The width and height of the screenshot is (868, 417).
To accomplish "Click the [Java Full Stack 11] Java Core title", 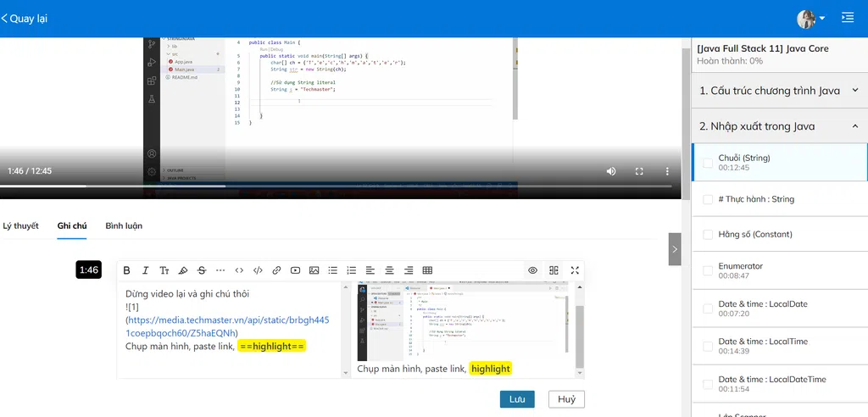I will 763,48.
